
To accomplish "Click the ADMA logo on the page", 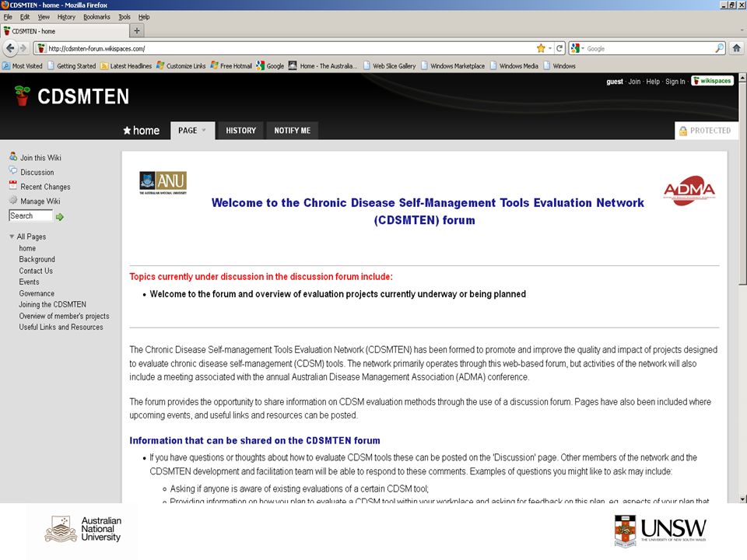I will pyautogui.click(x=689, y=191).
